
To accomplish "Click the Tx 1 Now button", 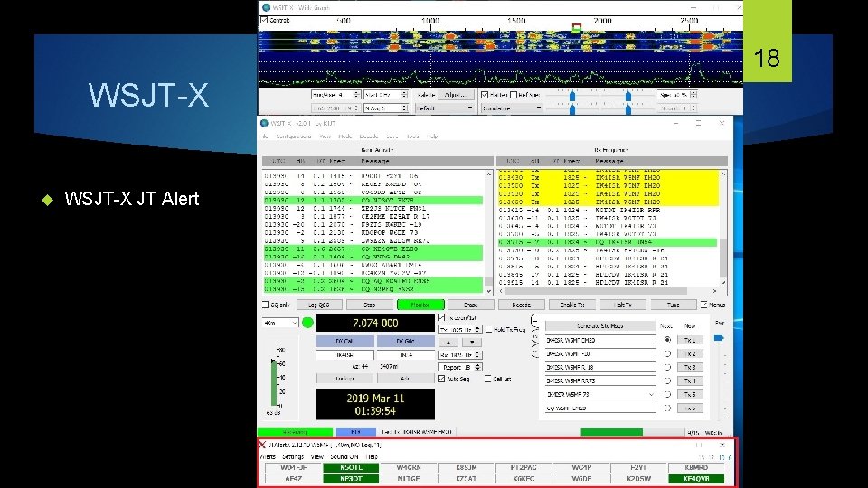I will point(690,340).
